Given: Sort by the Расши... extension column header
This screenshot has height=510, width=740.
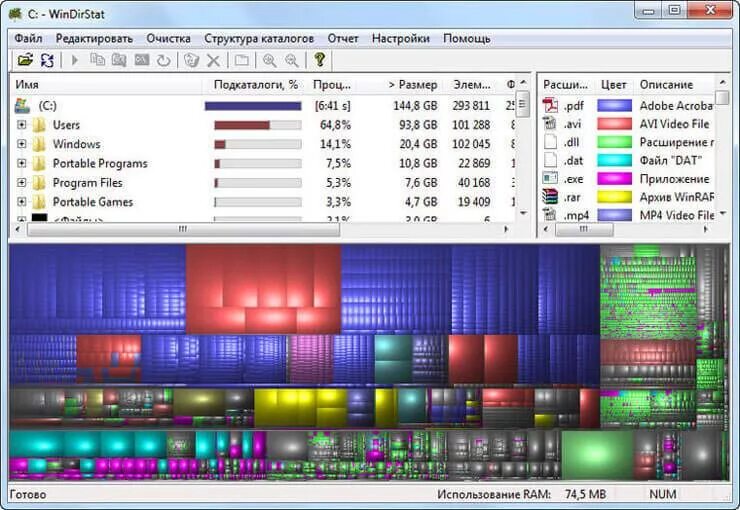Looking at the screenshot, I should pyautogui.click(x=567, y=84).
